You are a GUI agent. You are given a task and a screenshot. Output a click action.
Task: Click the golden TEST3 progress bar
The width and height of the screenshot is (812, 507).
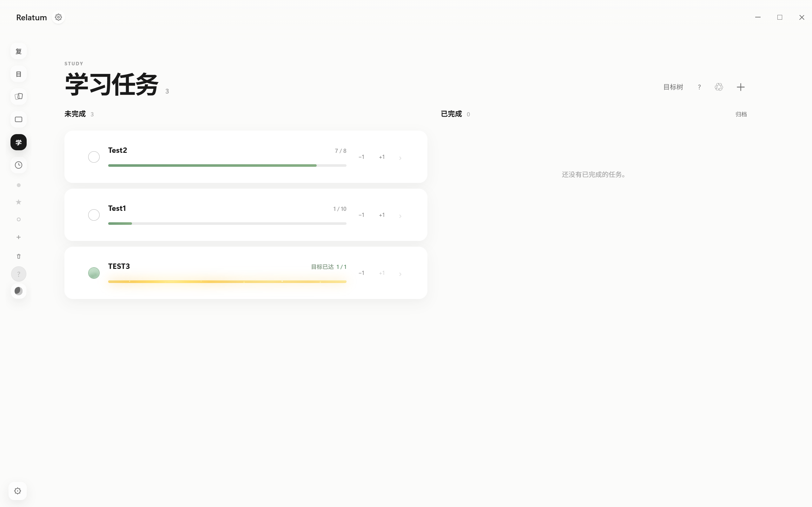click(x=227, y=281)
